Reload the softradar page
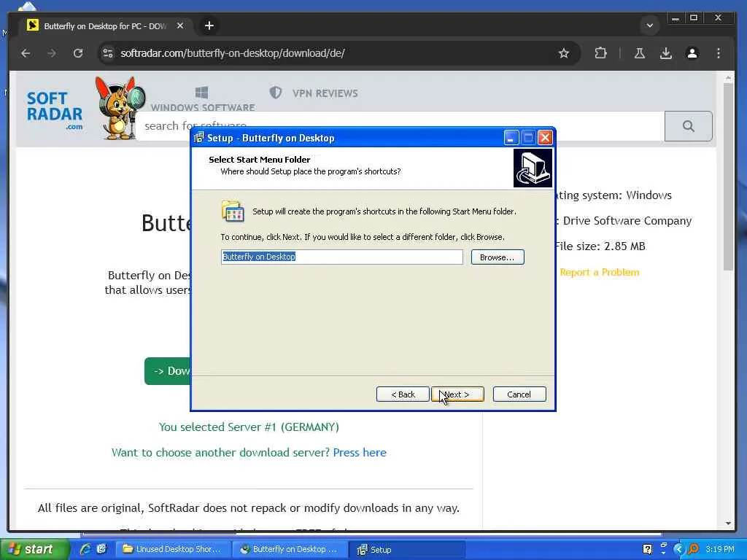 pyautogui.click(x=78, y=53)
